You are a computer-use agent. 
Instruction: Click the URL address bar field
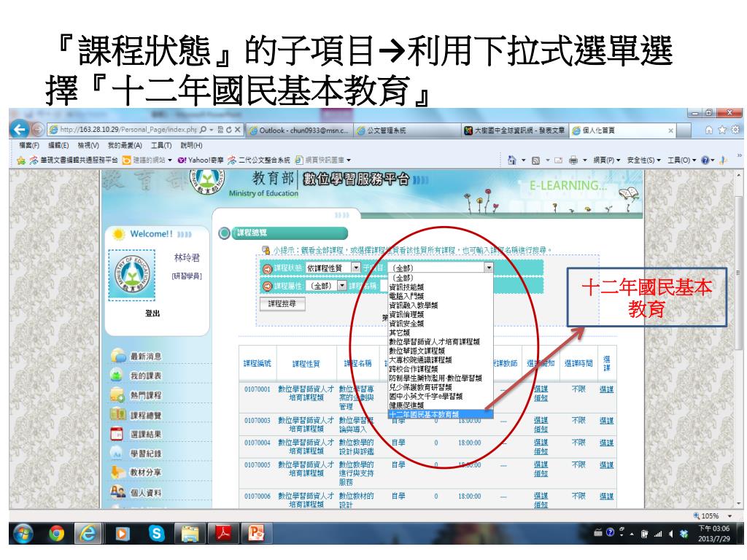coord(128,130)
